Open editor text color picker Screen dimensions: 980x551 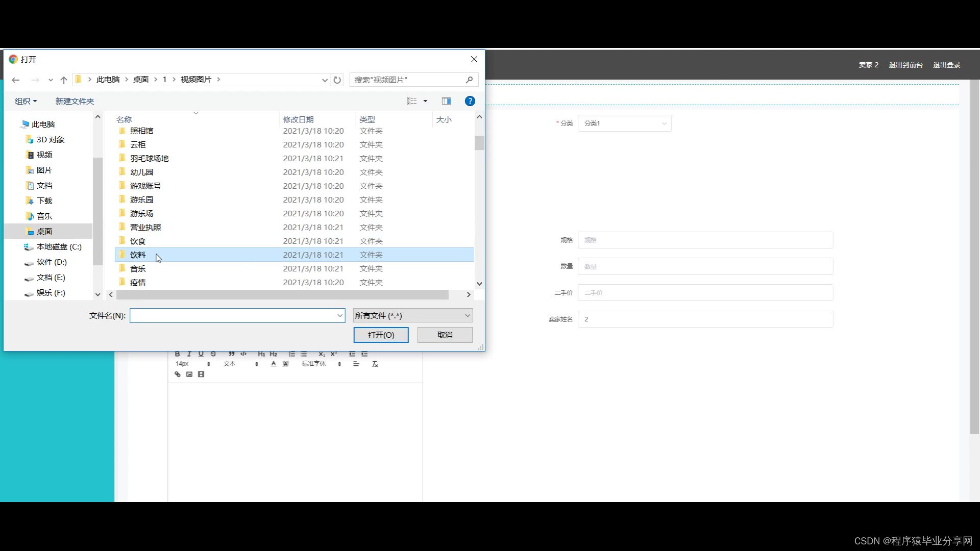pos(274,364)
